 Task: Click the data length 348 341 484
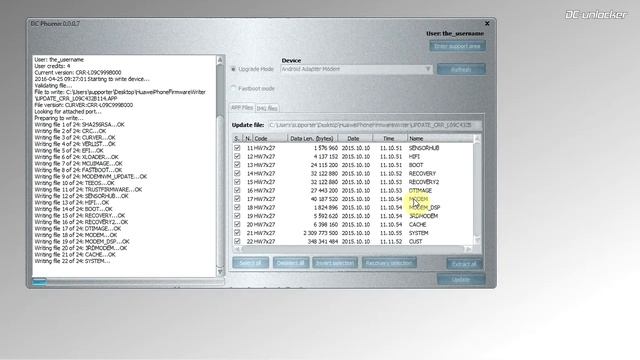point(323,242)
